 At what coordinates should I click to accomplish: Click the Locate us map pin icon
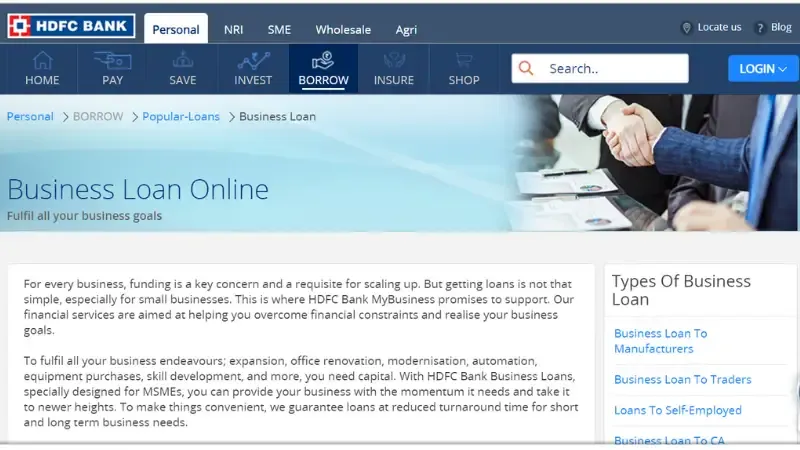tap(687, 28)
